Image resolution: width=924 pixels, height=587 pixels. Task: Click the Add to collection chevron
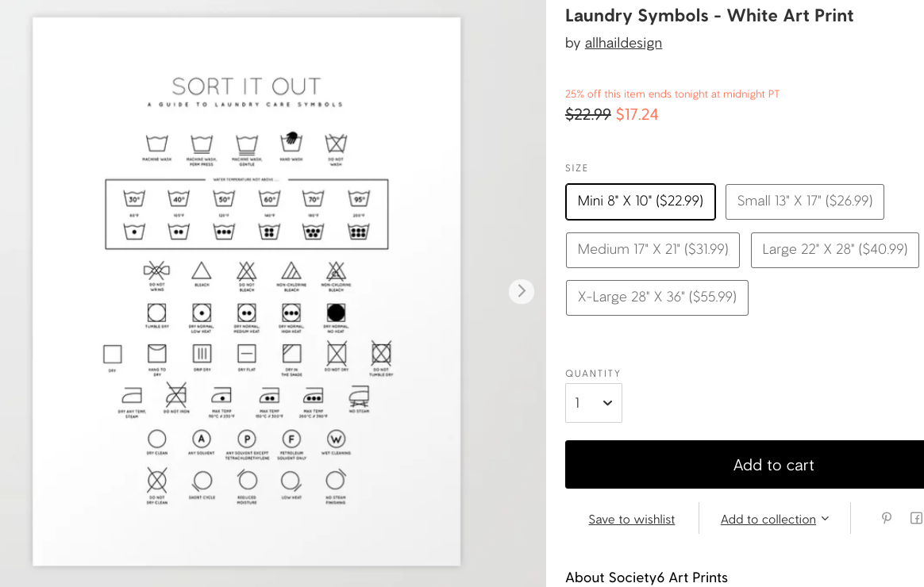click(x=825, y=519)
